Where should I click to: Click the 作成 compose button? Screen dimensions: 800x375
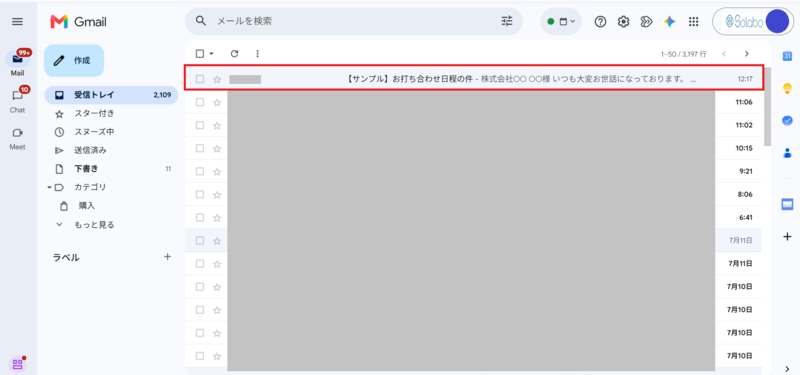pyautogui.click(x=74, y=60)
